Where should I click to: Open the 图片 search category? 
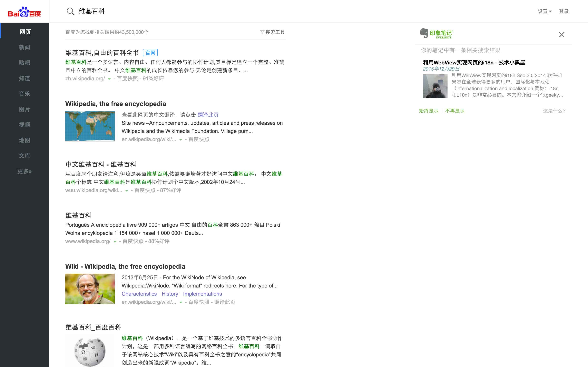point(24,109)
